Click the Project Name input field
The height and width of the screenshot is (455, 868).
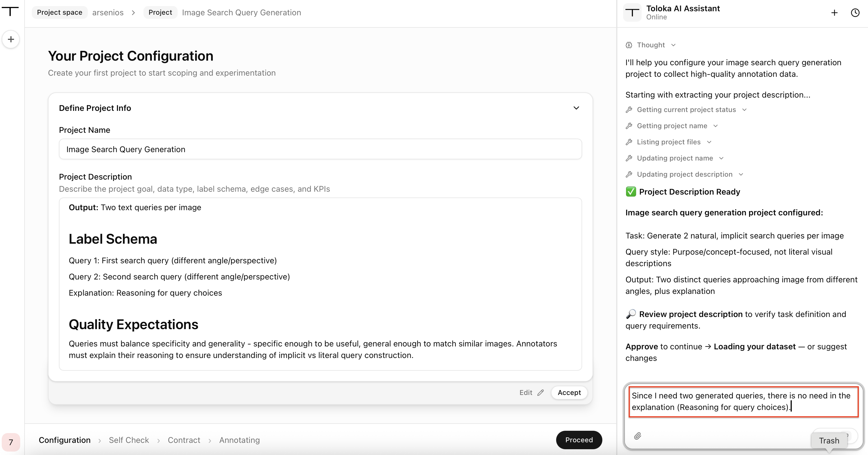pos(320,149)
